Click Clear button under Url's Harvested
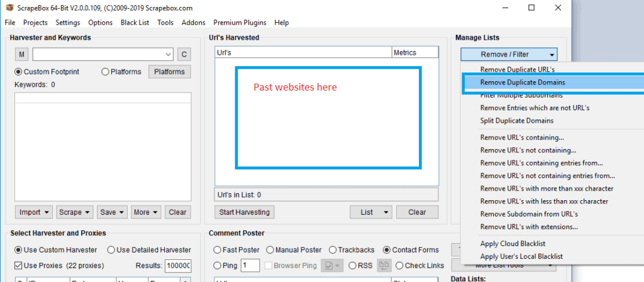The width and height of the screenshot is (644, 282). 417,212
